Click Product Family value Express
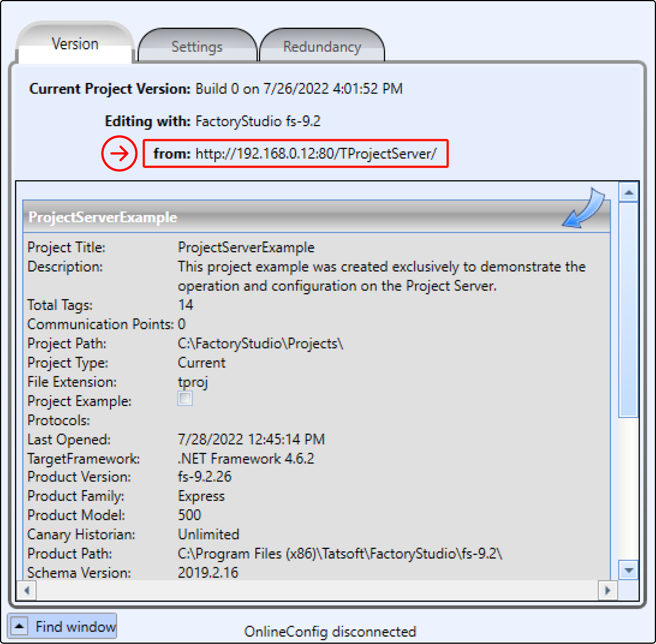656x644 pixels. [x=201, y=497]
